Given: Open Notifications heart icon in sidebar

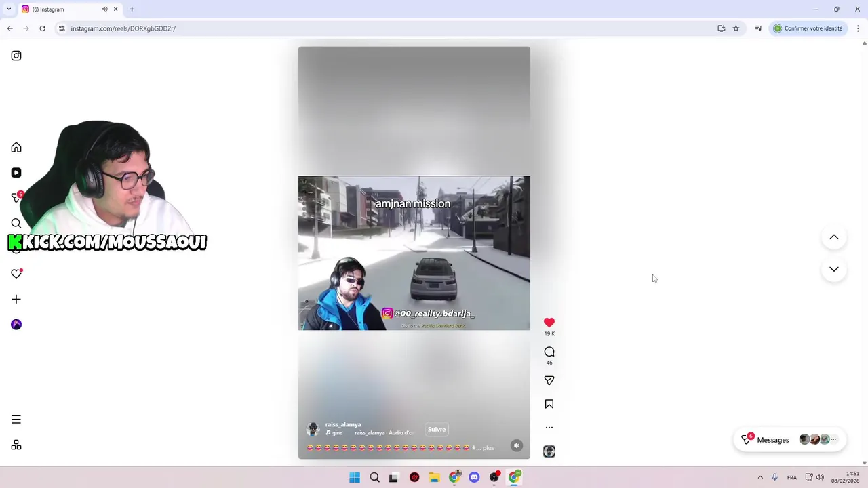Looking at the screenshot, I should pos(16,274).
